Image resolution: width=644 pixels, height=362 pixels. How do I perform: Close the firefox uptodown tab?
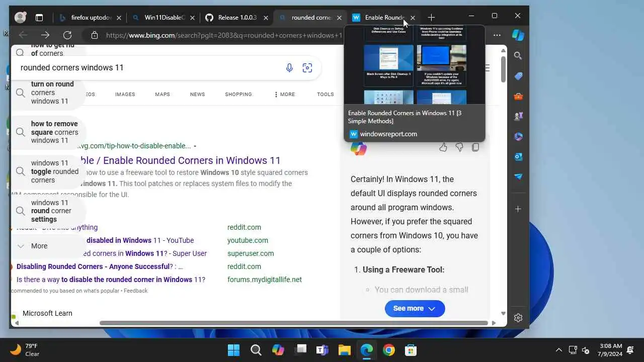tap(119, 18)
